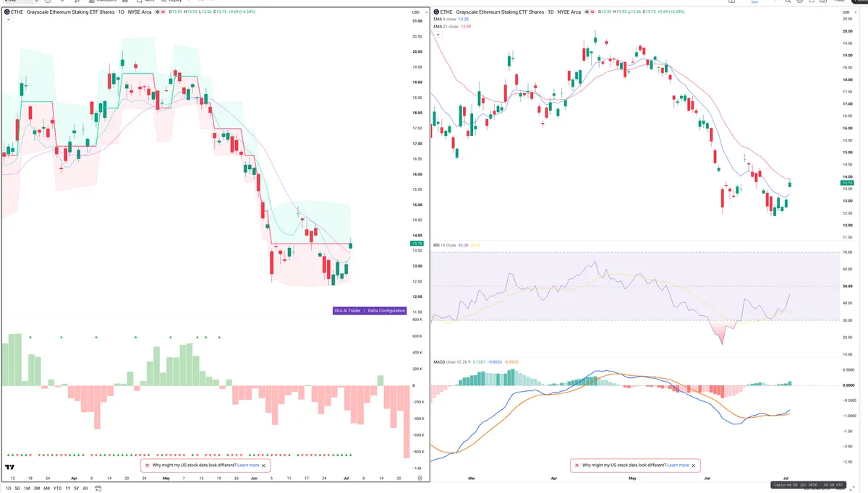Click the pink notice icon in right banner
Viewport: 868px width, 493px height.
(576, 466)
